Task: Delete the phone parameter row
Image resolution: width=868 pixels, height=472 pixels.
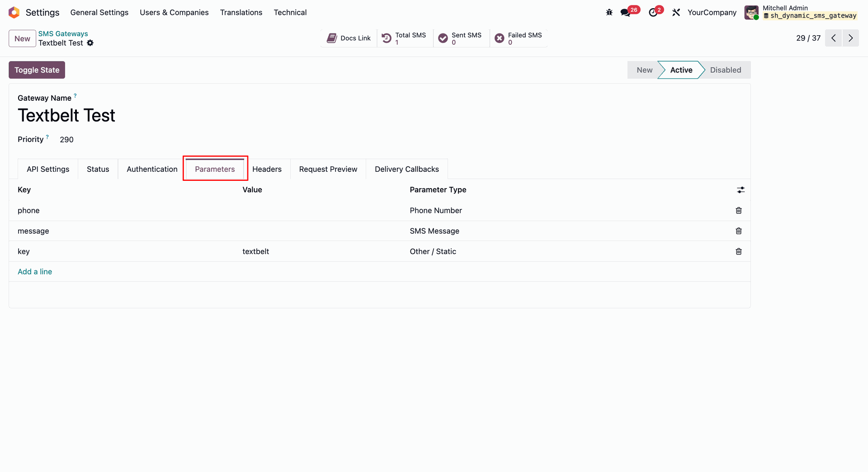Action: [x=739, y=210]
